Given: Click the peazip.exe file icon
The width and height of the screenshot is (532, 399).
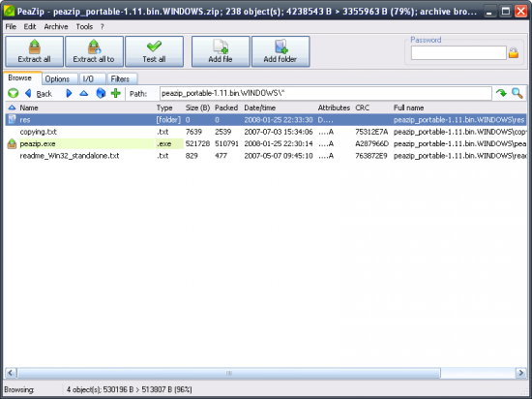Looking at the screenshot, I should click(x=12, y=143).
